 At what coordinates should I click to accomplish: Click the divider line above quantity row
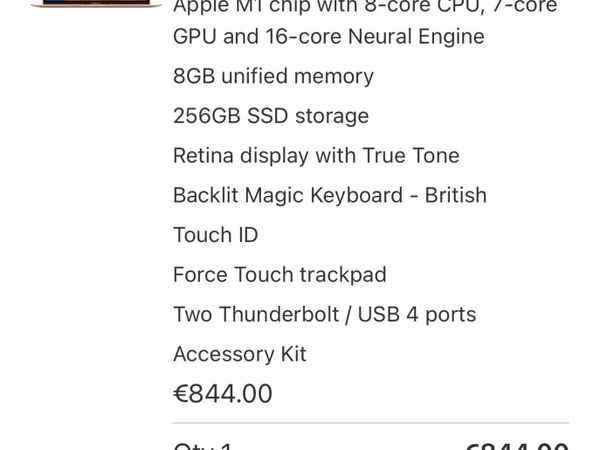pos(370,423)
